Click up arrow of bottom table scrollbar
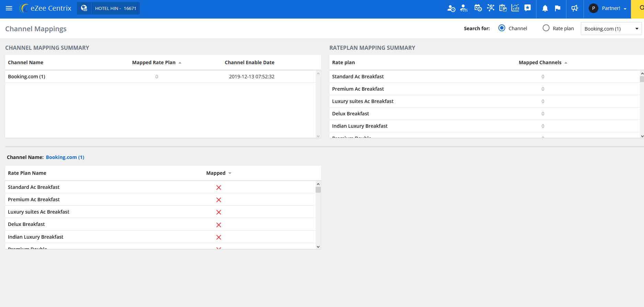Image resolution: width=644 pixels, height=307 pixels. (318, 184)
